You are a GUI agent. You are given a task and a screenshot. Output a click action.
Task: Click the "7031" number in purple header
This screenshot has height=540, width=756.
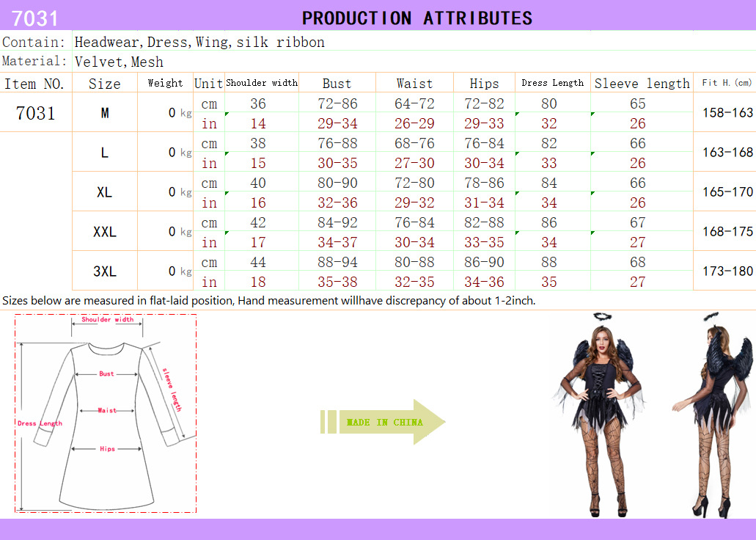35,18
